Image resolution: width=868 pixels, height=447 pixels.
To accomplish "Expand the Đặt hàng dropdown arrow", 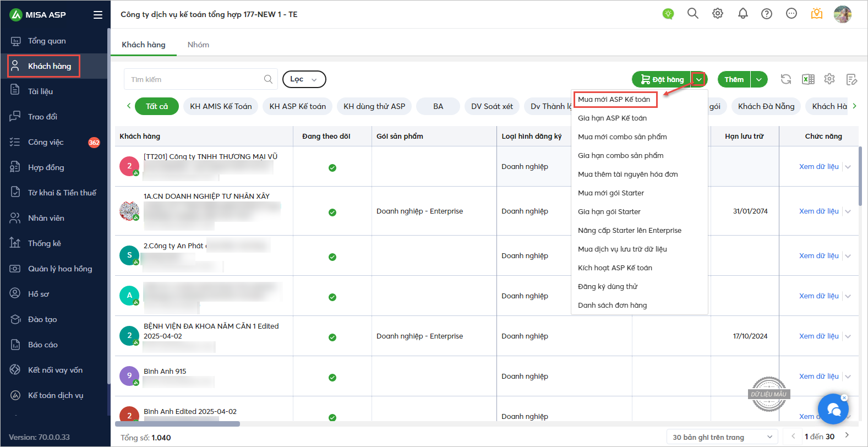I will tap(698, 79).
